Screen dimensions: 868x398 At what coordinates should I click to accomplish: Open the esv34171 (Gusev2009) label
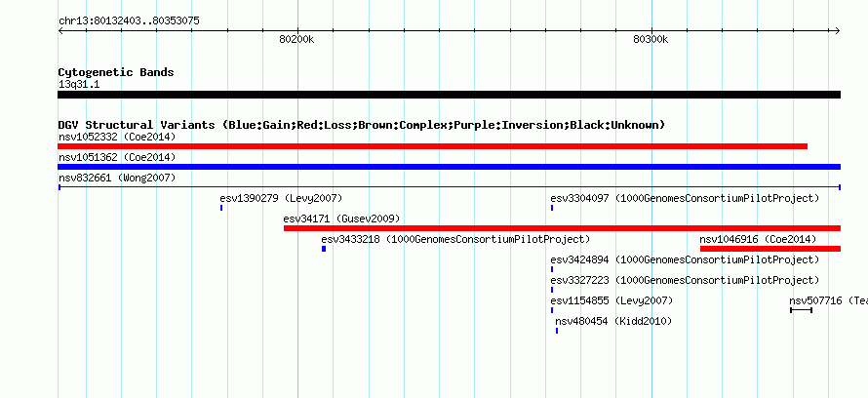click(x=341, y=219)
